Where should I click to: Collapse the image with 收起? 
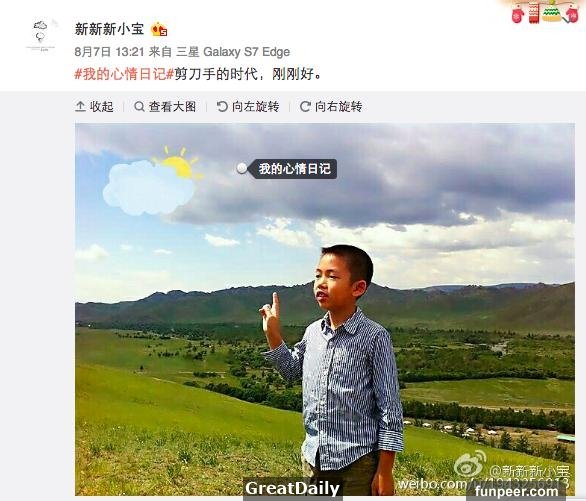[94, 106]
